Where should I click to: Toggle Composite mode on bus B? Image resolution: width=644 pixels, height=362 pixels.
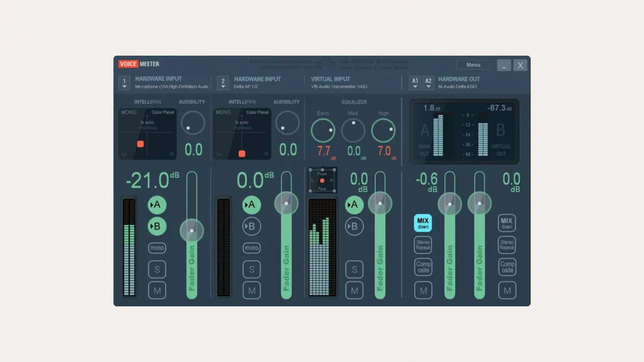pos(507,267)
